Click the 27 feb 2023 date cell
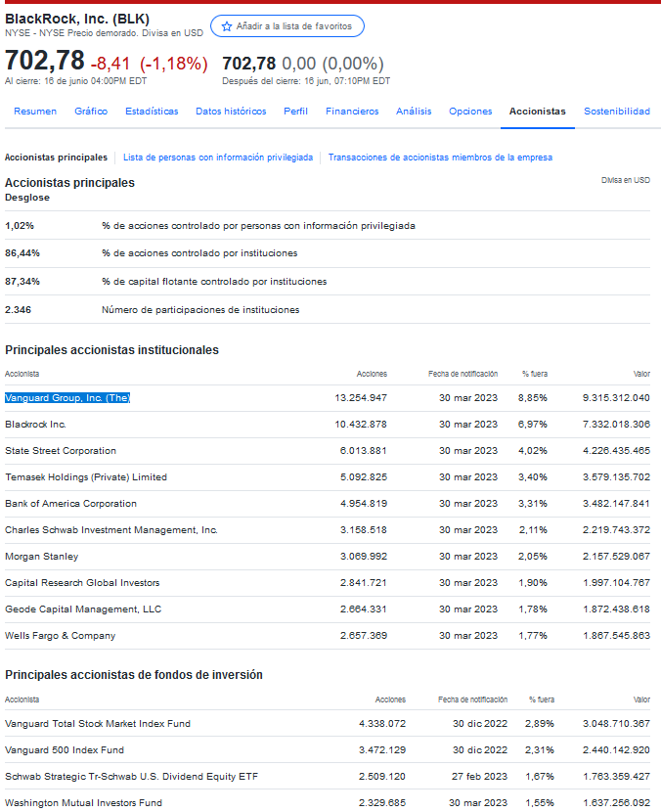Screen dimensions: 661x812 tap(479, 776)
